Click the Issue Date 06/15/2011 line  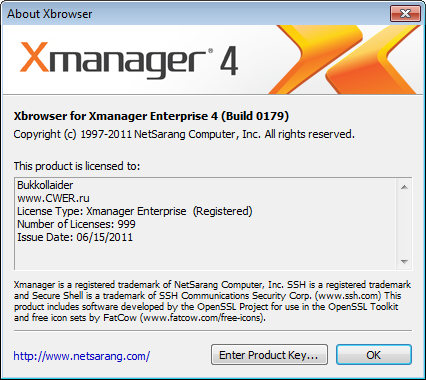75,237
